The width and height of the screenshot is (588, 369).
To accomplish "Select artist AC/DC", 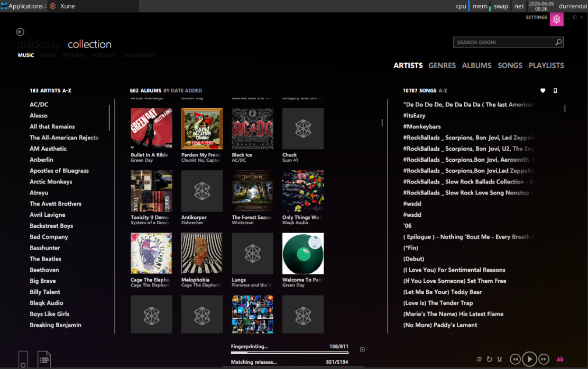I will pos(39,105).
